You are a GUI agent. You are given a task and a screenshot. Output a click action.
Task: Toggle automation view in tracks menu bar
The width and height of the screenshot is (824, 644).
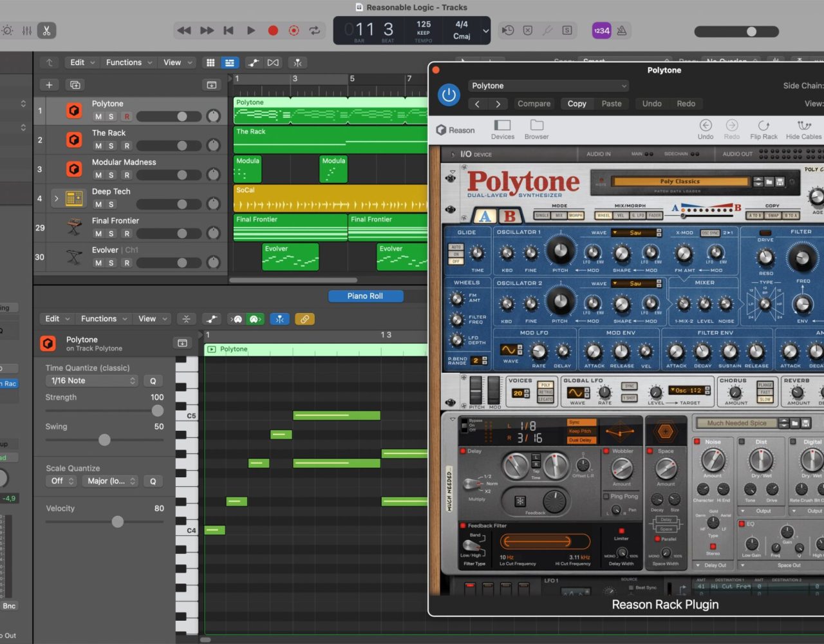point(254,62)
